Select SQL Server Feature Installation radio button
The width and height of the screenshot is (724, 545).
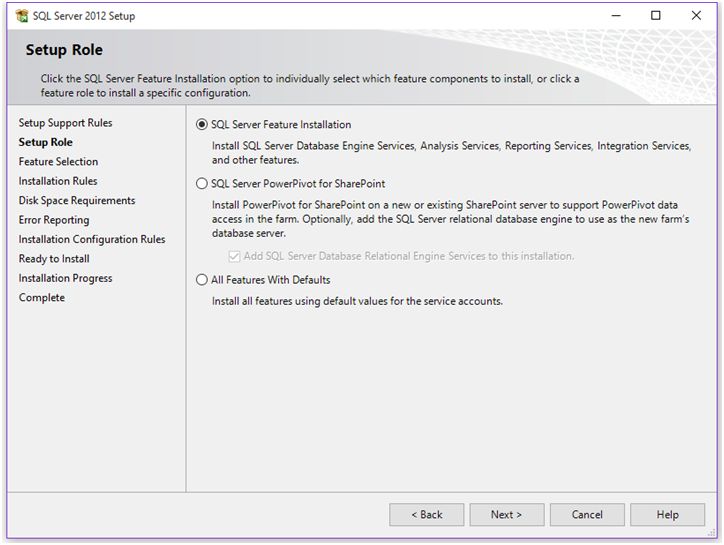pyautogui.click(x=202, y=125)
